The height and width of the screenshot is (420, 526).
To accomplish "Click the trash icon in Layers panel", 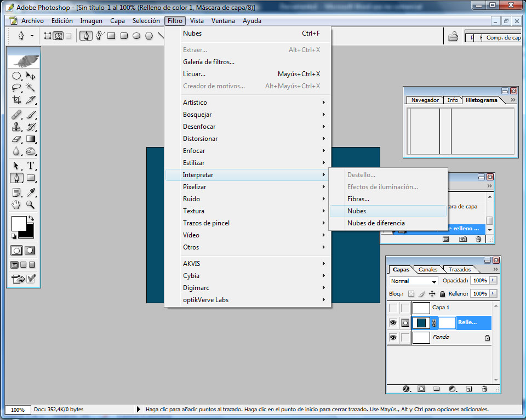I will [x=484, y=389].
